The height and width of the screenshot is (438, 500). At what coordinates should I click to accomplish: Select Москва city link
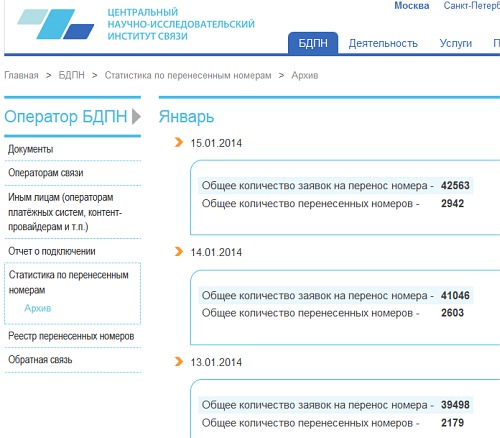[412, 6]
